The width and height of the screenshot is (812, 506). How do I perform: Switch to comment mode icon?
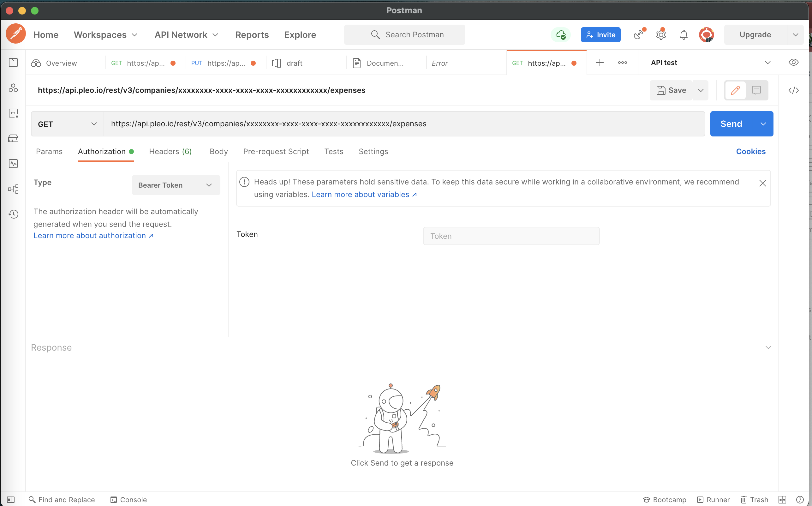[756, 90]
